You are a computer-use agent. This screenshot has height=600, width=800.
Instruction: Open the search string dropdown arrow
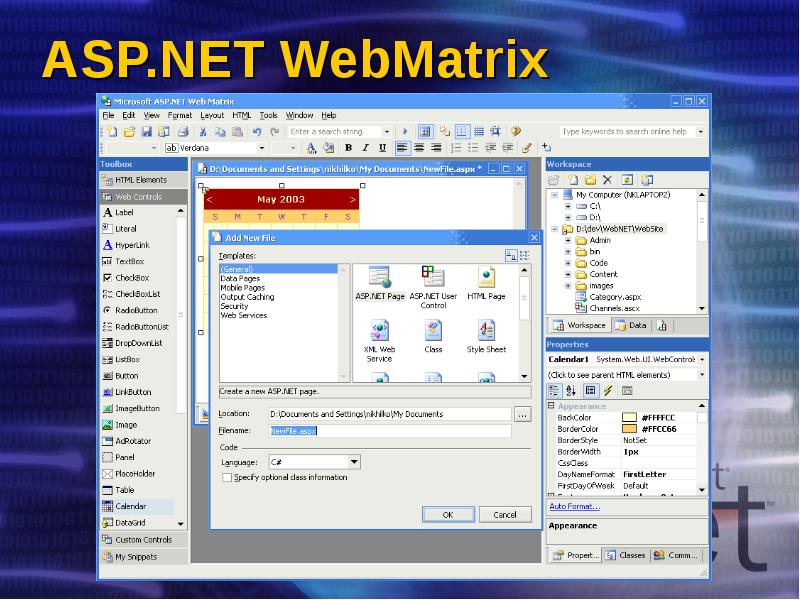387,132
